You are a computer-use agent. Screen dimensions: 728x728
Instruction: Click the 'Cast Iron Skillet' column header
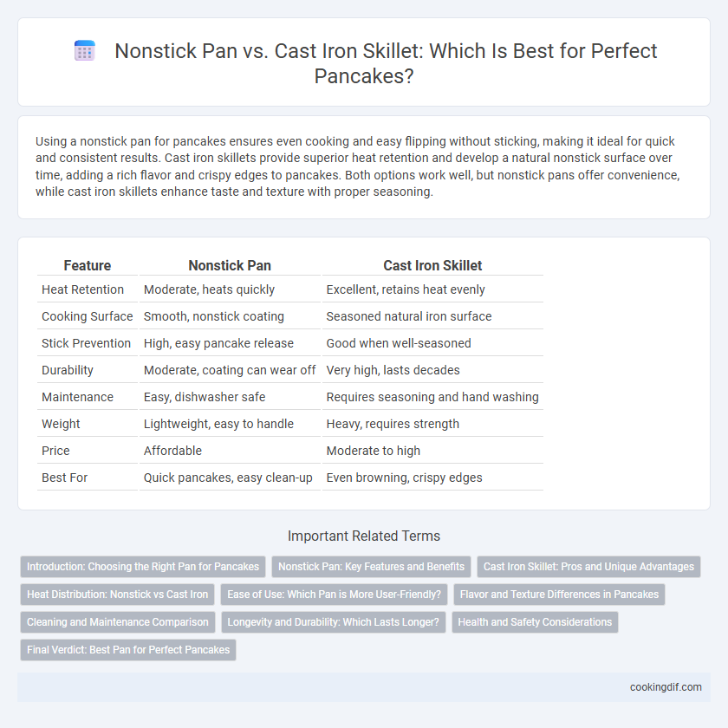tap(432, 265)
